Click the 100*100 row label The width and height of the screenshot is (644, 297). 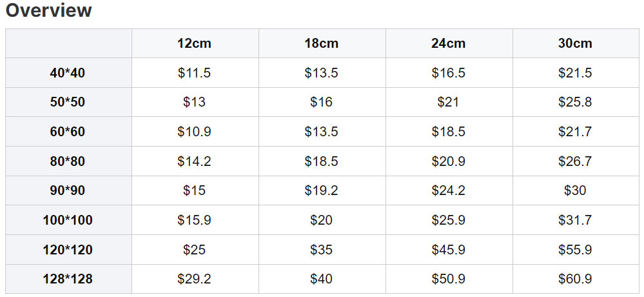68,220
